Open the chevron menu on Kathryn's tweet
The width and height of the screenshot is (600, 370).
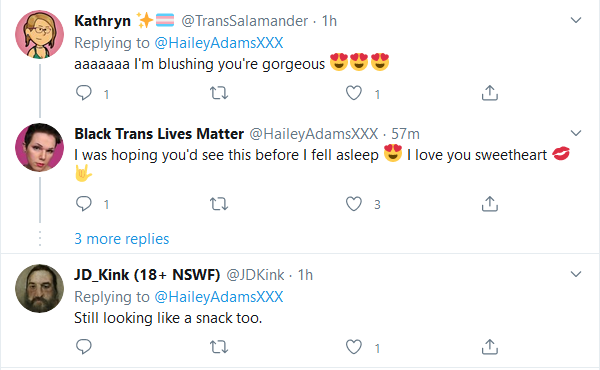coord(576,20)
